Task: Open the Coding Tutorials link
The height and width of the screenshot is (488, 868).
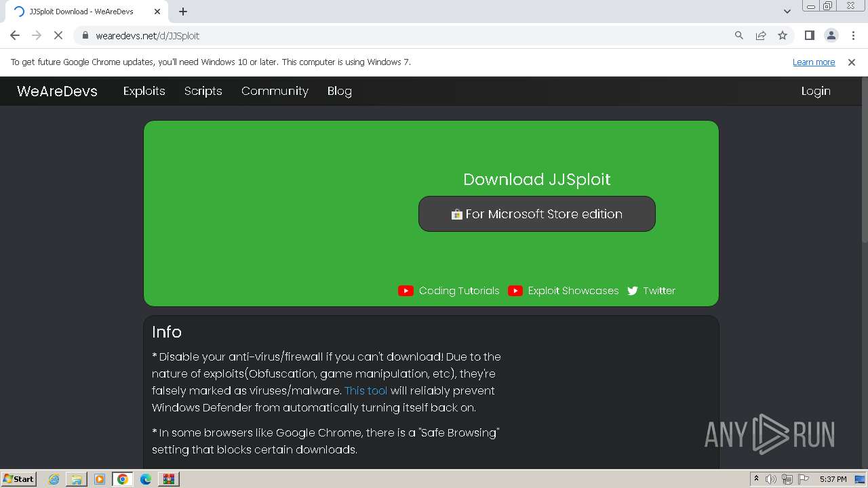Action: pyautogui.click(x=459, y=291)
